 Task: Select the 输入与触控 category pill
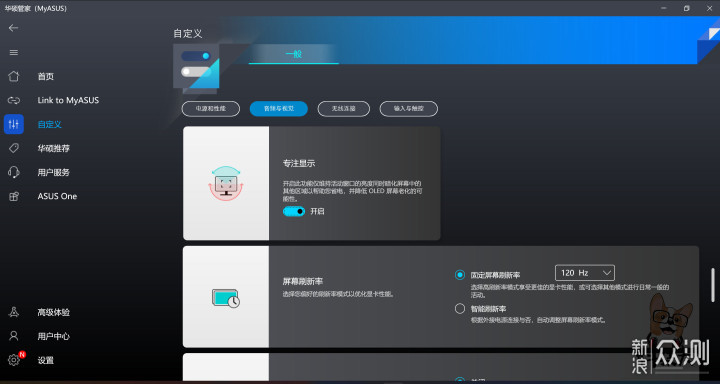click(x=409, y=109)
